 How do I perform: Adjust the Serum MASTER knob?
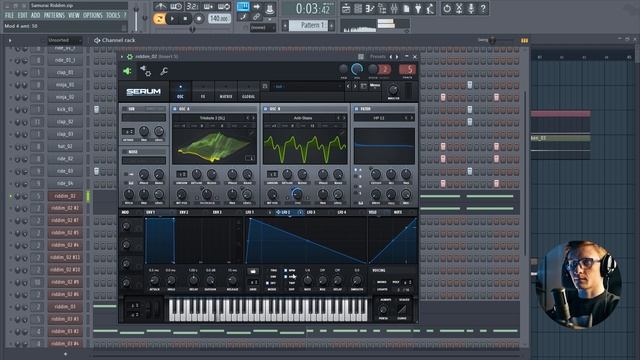393,89
